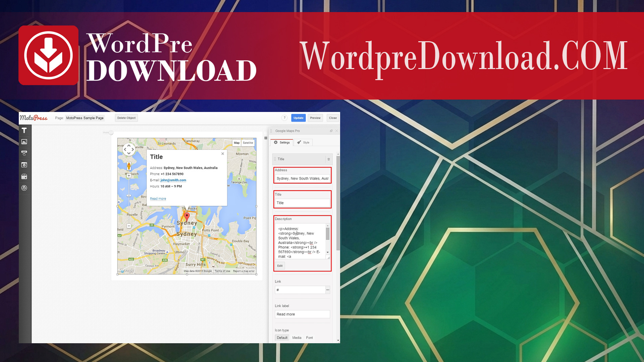Click the map zoom slider handle
Image resolution: width=644 pixels, height=362 pixels.
[x=129, y=195]
